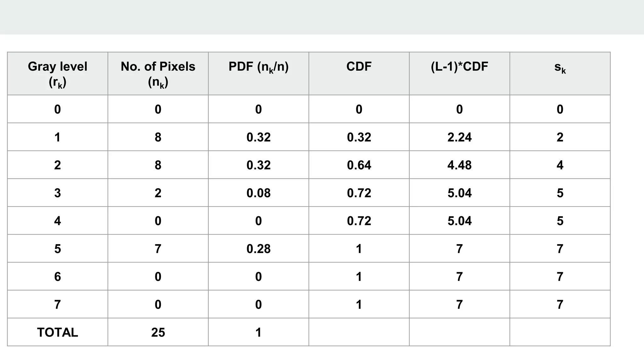The width and height of the screenshot is (644, 362).
Task: Select the gray level 6 row label
Action: click(x=58, y=276)
